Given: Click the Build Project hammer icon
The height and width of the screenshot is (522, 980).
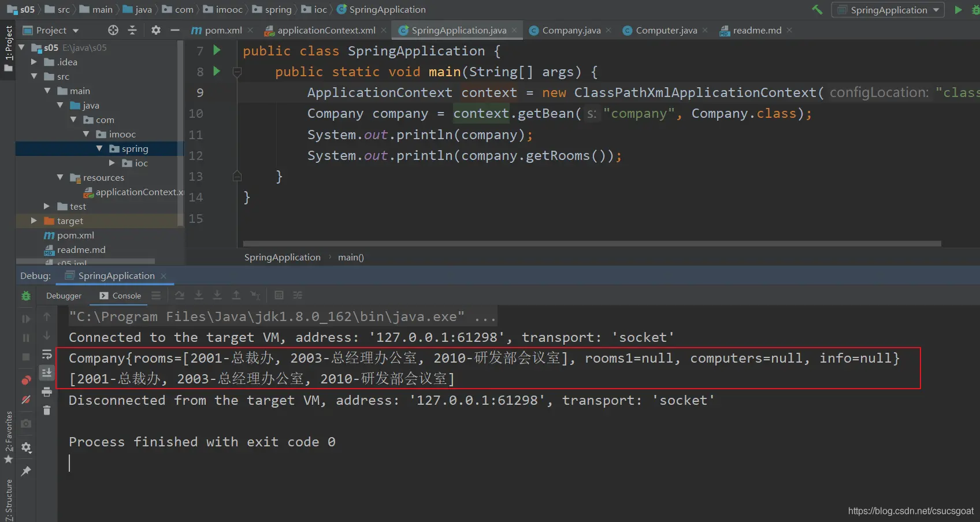Looking at the screenshot, I should point(817,10).
